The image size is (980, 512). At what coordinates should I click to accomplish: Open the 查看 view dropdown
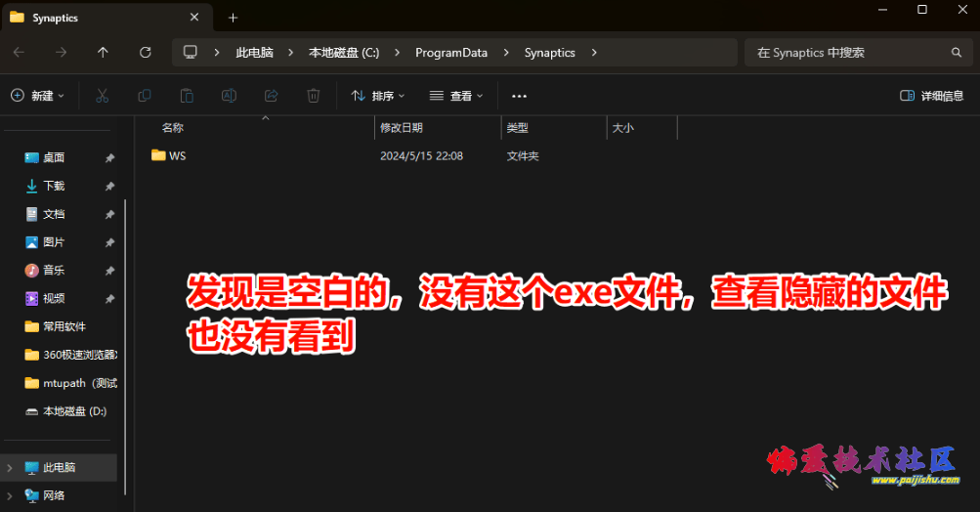point(456,96)
